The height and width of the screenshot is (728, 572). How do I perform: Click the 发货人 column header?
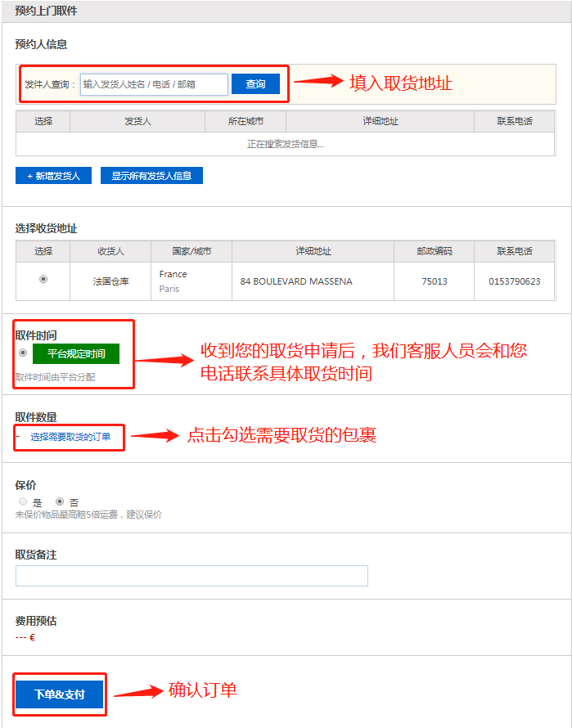(137, 121)
